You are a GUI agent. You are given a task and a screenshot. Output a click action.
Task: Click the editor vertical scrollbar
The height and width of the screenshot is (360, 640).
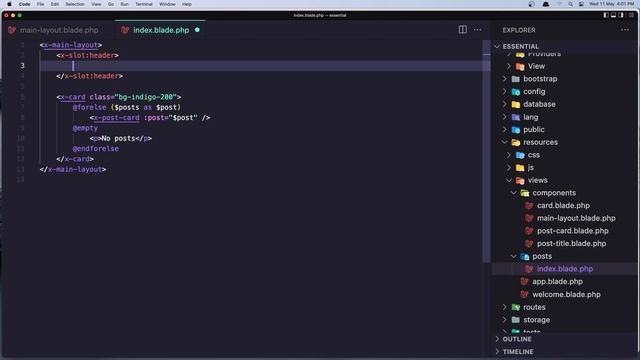(x=486, y=151)
